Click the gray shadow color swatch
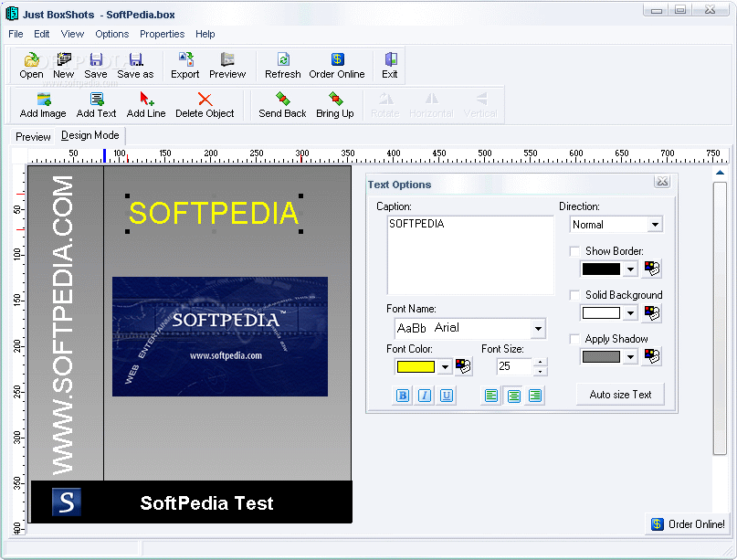Screen dimensions: 737x560 [601, 357]
